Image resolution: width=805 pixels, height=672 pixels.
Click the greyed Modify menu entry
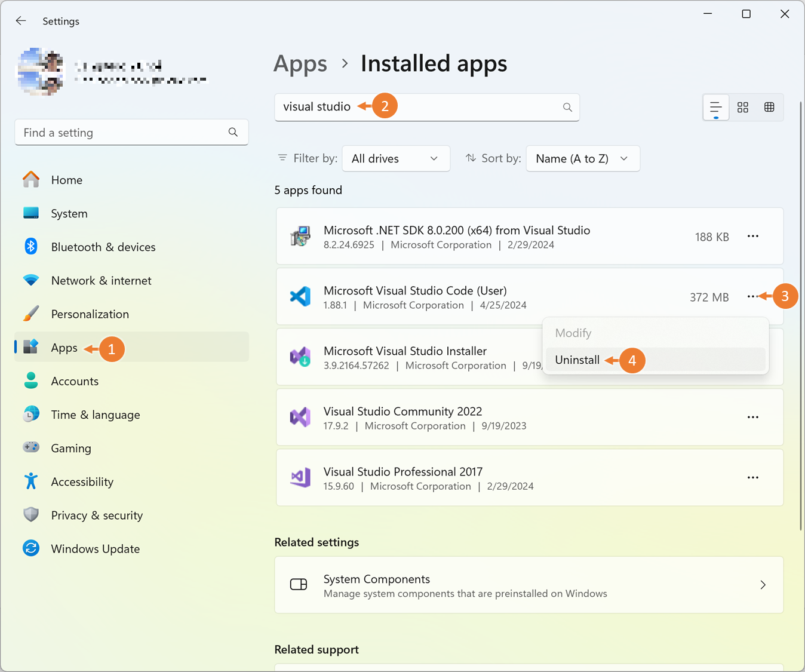(x=656, y=333)
